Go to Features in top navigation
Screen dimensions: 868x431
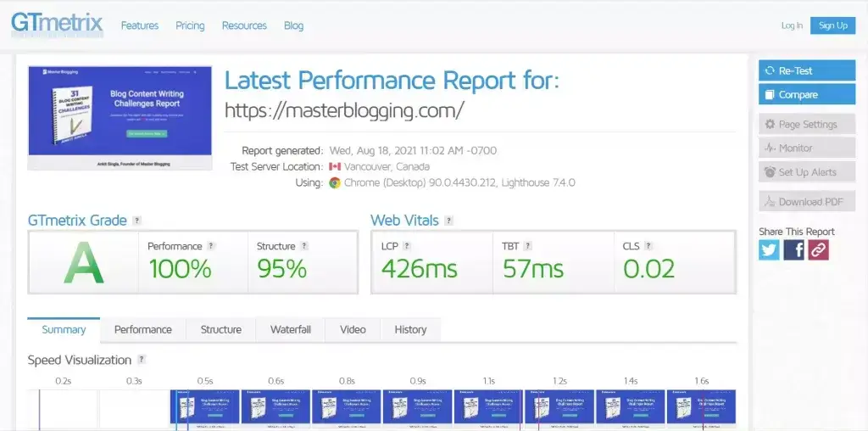click(x=140, y=25)
